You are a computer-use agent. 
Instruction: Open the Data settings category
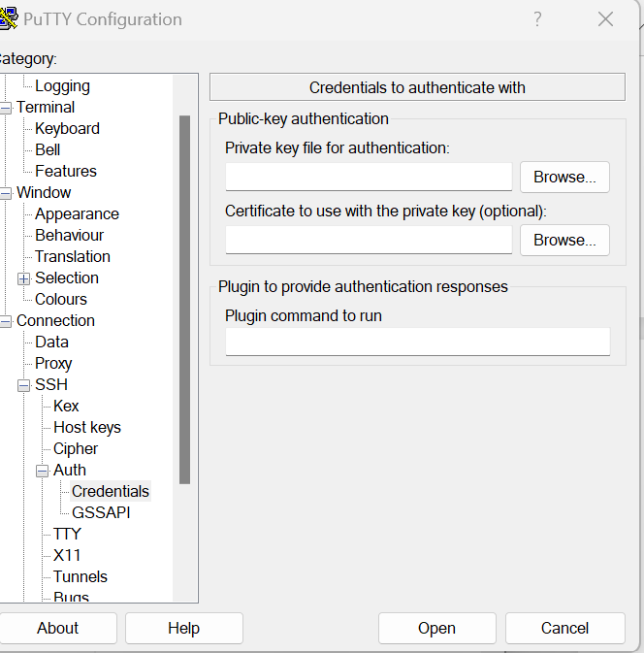51,342
